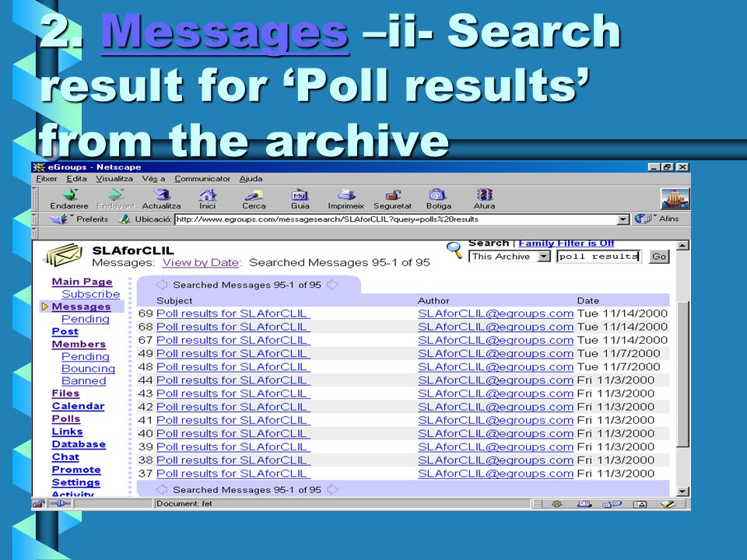Open the Banned members link
The image size is (747, 560).
84,381
